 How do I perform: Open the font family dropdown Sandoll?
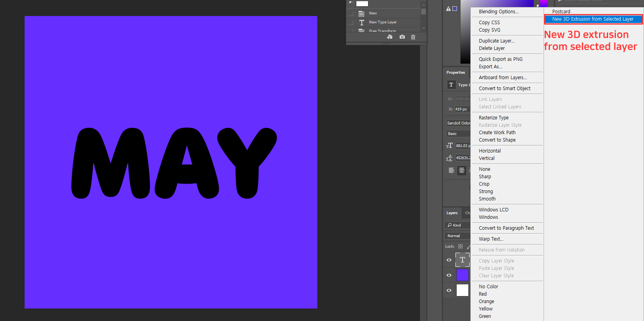458,123
